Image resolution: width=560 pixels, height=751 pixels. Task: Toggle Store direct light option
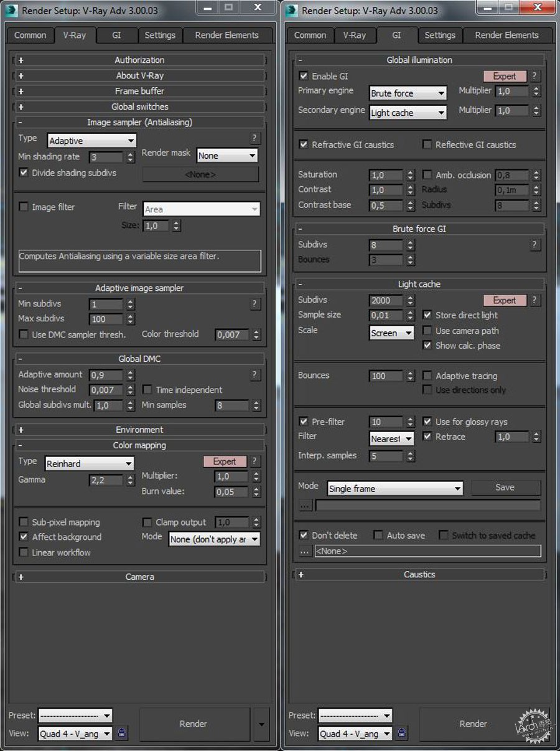click(427, 315)
